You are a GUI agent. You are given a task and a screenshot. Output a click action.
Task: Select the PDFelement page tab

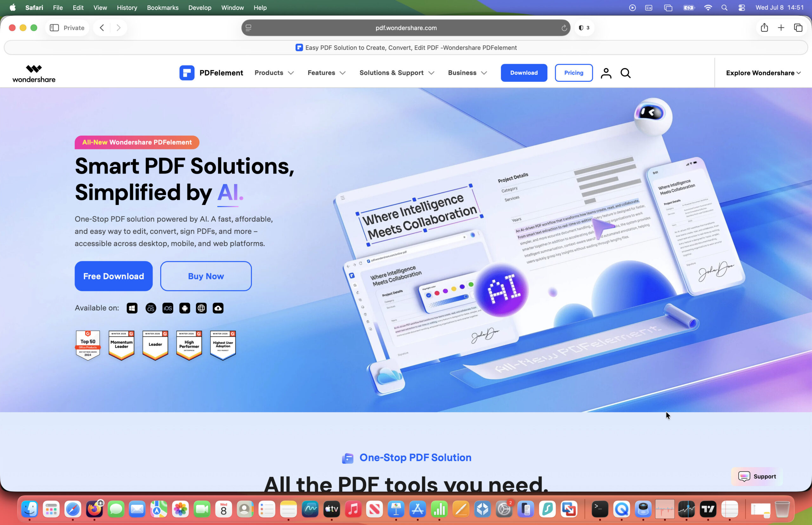click(406, 48)
